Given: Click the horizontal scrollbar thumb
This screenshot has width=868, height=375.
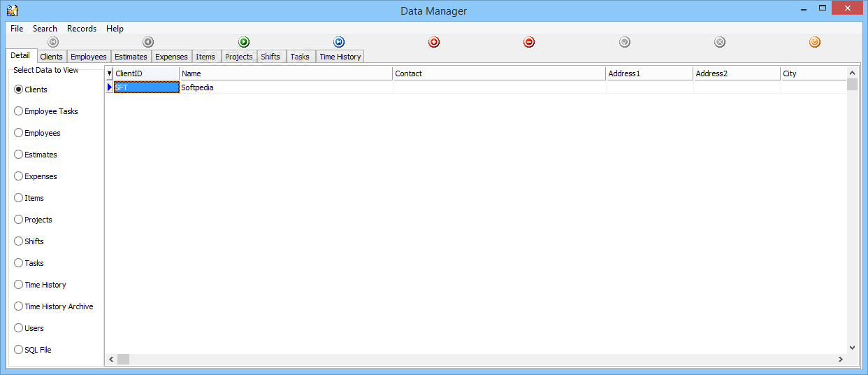Looking at the screenshot, I should pyautogui.click(x=123, y=359).
